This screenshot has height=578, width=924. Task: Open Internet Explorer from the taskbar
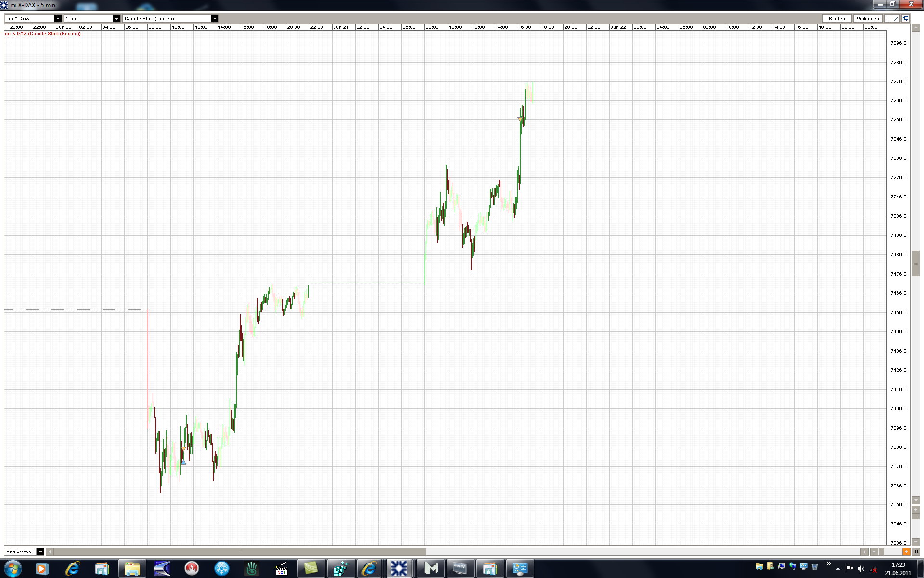[x=72, y=569]
